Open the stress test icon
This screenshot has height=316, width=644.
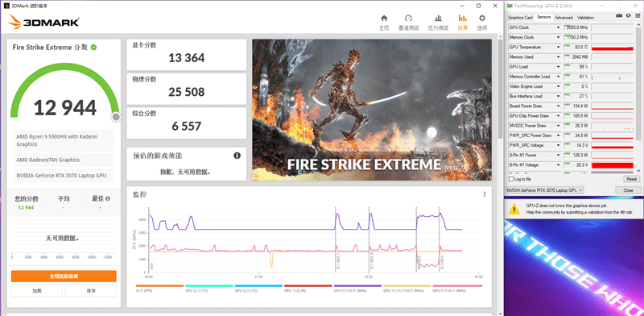pyautogui.click(x=438, y=18)
